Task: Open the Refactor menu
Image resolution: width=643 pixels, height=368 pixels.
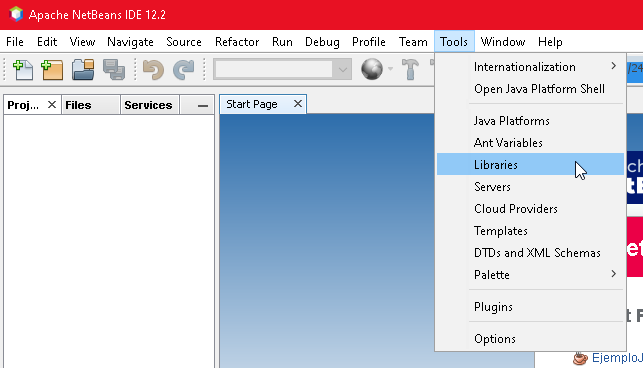Action: tap(237, 42)
